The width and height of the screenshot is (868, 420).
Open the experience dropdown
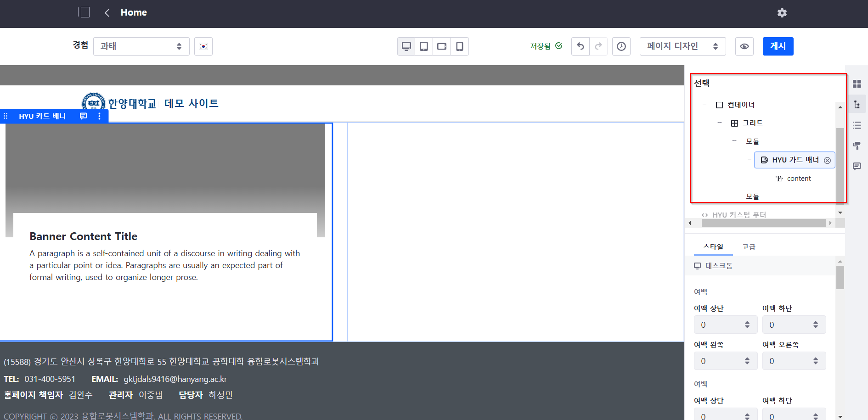point(141,46)
